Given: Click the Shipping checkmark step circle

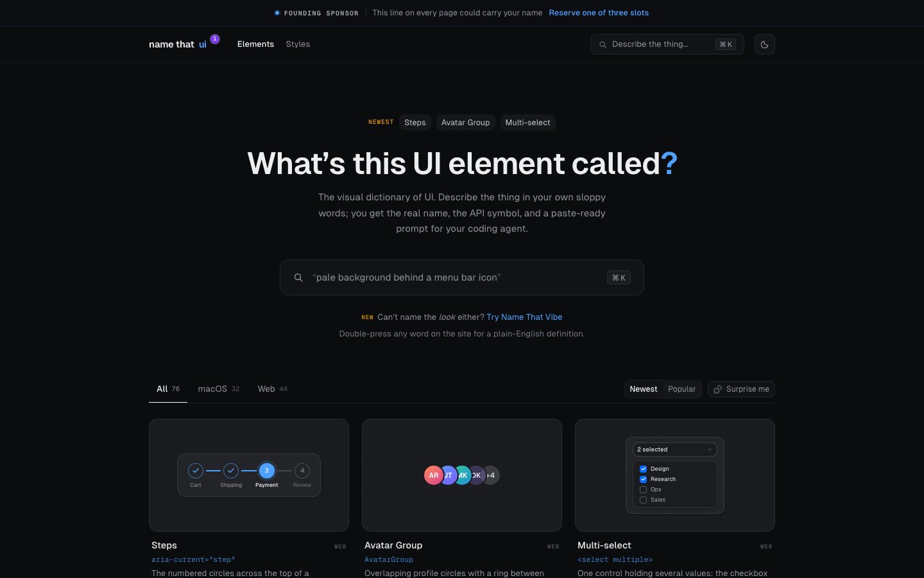Looking at the screenshot, I should 231,471.
